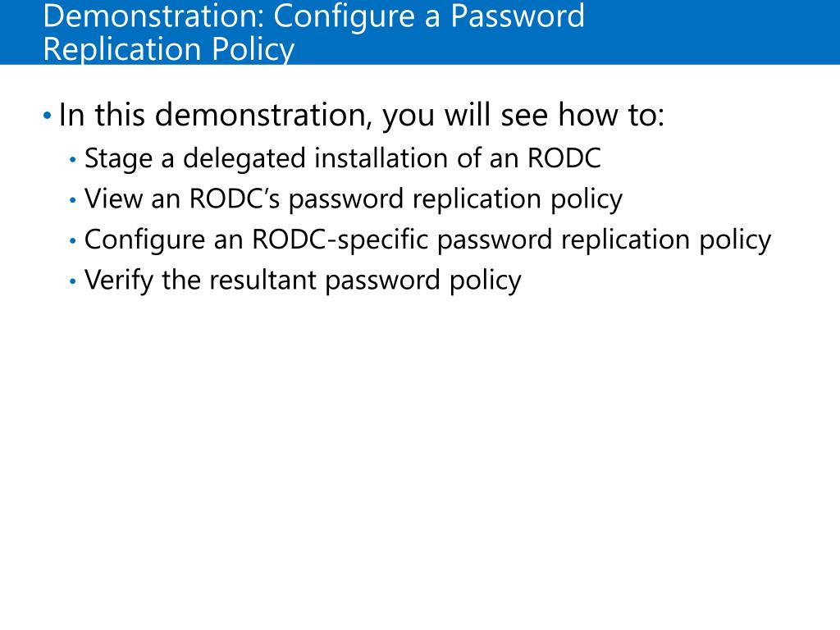Click the word "Demonstration:" in the slide title
This screenshot has width=840, height=630.
click(153, 16)
